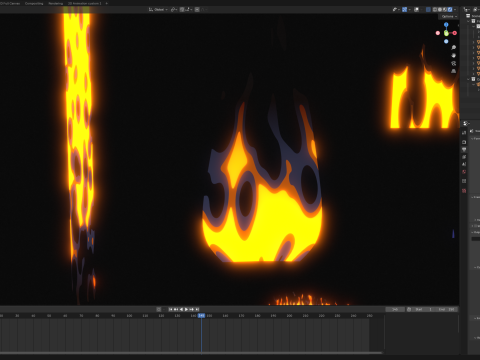
Task: Select solid viewport shading
Action: [440, 10]
